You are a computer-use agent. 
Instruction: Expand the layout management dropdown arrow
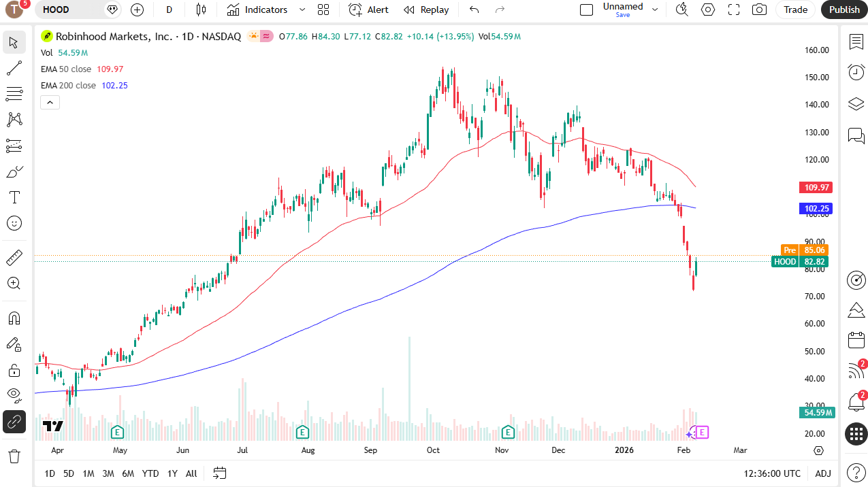(x=655, y=10)
